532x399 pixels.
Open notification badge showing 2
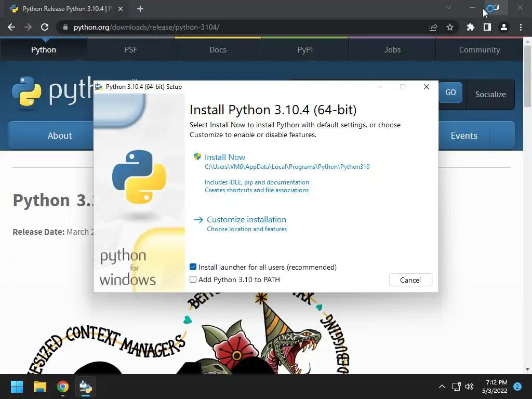pyautogui.click(x=517, y=387)
